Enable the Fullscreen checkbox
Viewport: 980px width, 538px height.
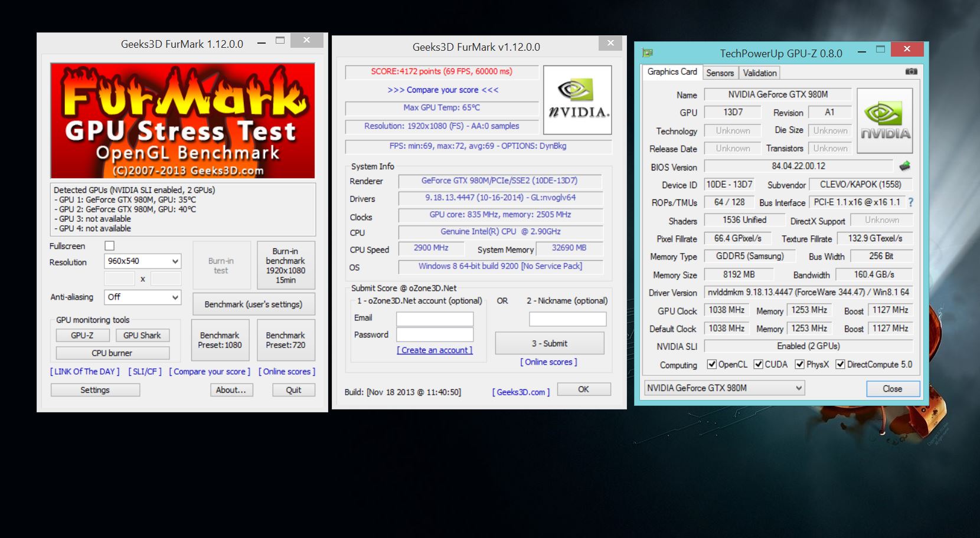(109, 245)
